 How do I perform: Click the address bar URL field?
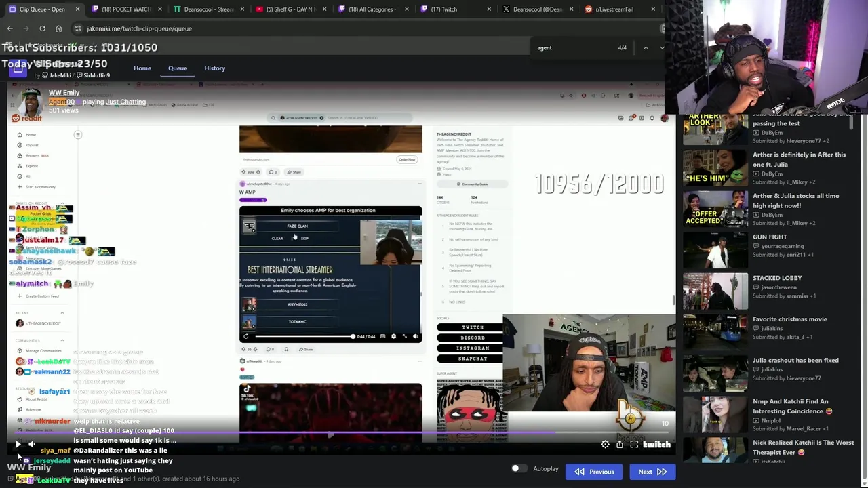[x=366, y=28]
